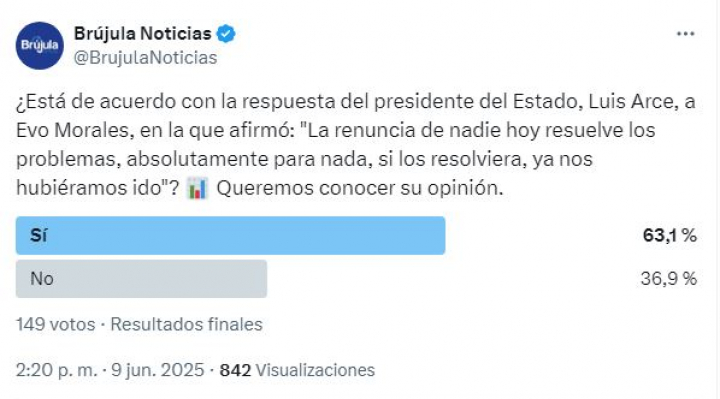The image size is (720, 399).
Task: Open the 2:20 p. m. timestamp link
Action: (x=56, y=370)
